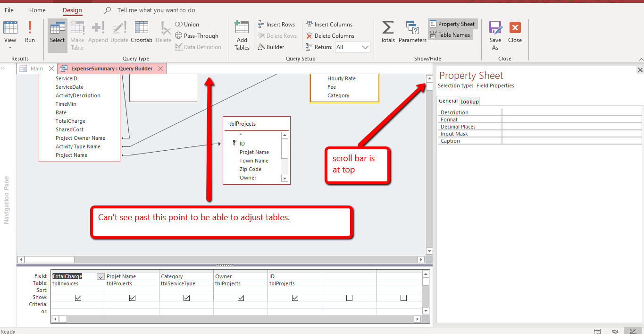Viewport: 644px width, 334px height.
Task: Click Delete Rows in Query Setup
Action: 277,36
